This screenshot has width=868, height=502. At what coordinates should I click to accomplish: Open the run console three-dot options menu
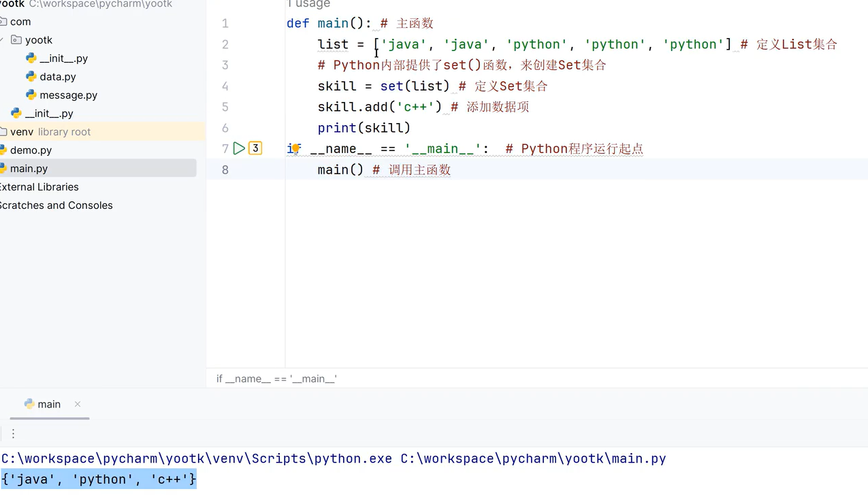click(13, 433)
